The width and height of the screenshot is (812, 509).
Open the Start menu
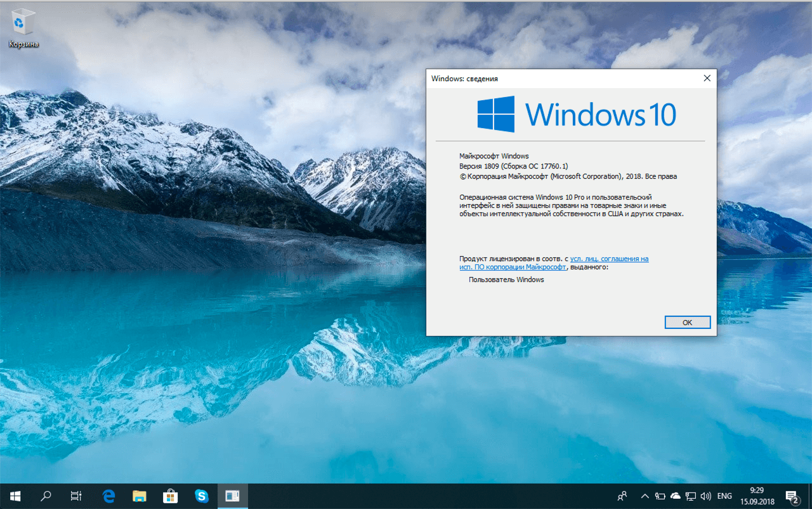pos(15,496)
